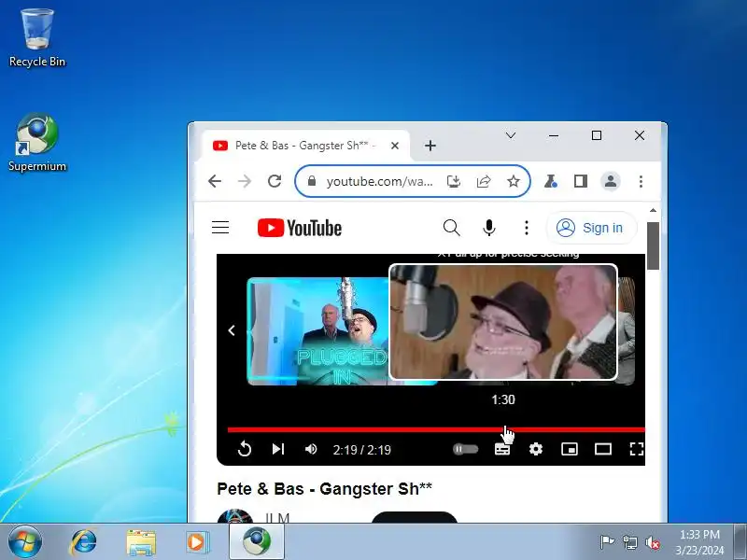Open the clock showing 1:33 PM

(699, 542)
